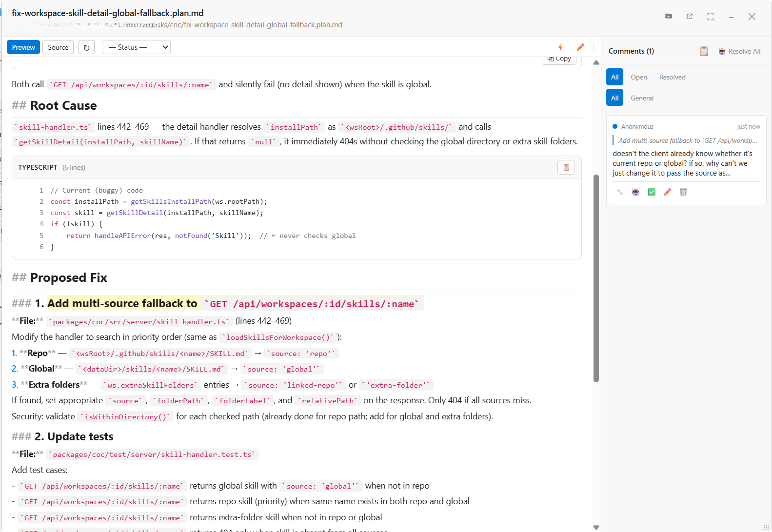Select the All status filter tab
Viewport: 772px width, 532px height.
pos(614,77)
